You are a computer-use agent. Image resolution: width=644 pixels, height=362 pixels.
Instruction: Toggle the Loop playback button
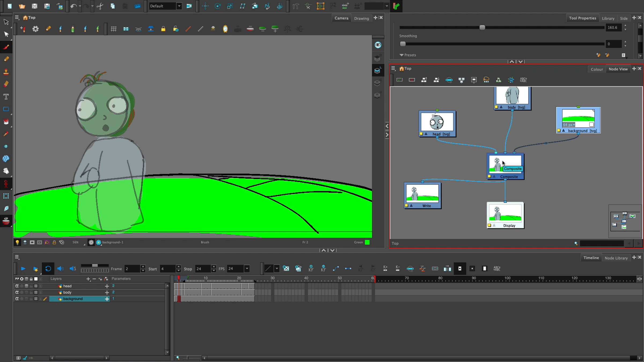tap(48, 268)
